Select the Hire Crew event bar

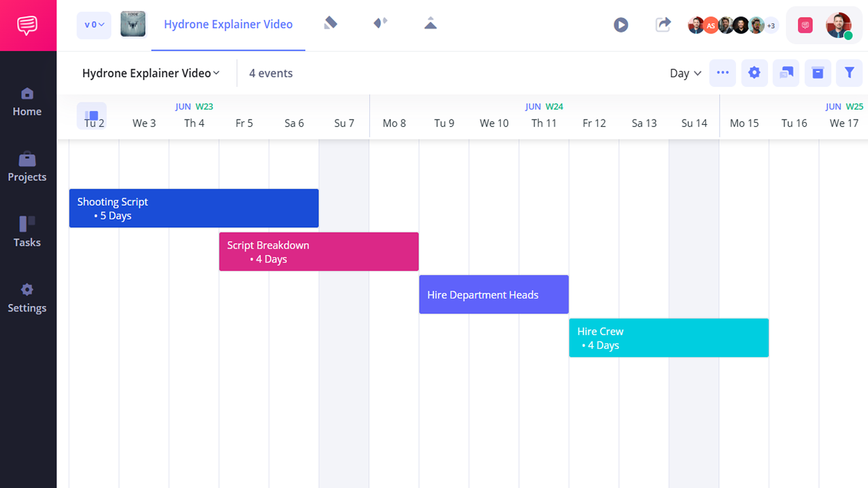click(x=669, y=338)
